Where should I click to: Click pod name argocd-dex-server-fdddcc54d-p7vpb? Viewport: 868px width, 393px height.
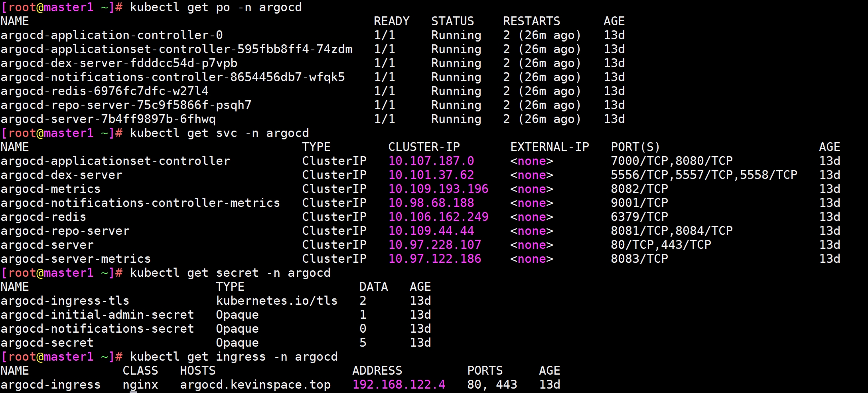coord(119,64)
